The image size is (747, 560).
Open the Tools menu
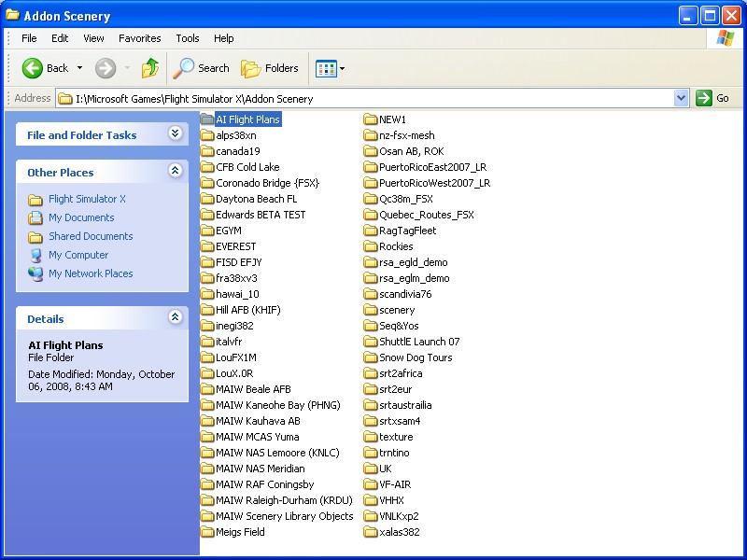pyautogui.click(x=188, y=38)
